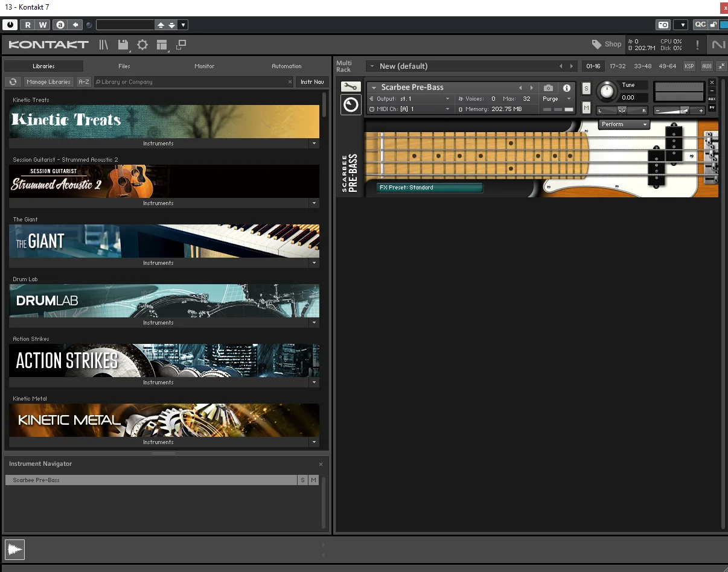The width and height of the screenshot is (728, 572).
Task: Click the Library or Company search field
Action: [194, 82]
